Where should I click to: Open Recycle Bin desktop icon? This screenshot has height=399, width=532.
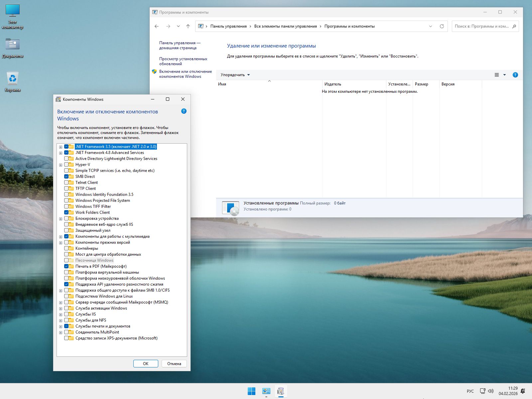[13, 79]
